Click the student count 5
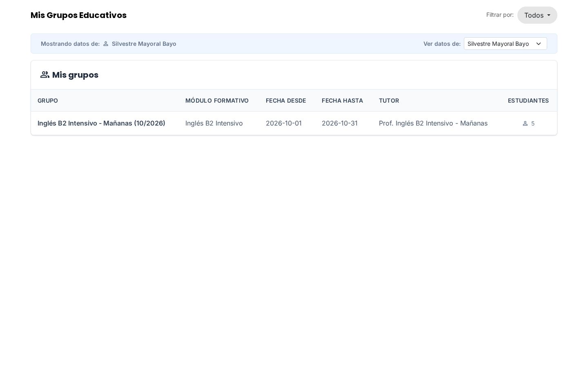This screenshot has height=368, width=588. [533, 123]
